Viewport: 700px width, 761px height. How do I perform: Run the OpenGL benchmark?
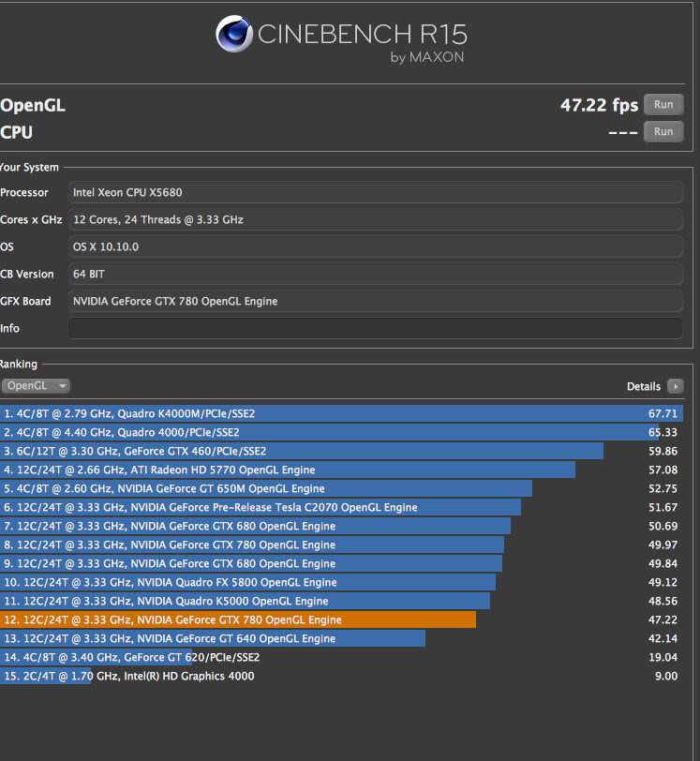coord(663,104)
